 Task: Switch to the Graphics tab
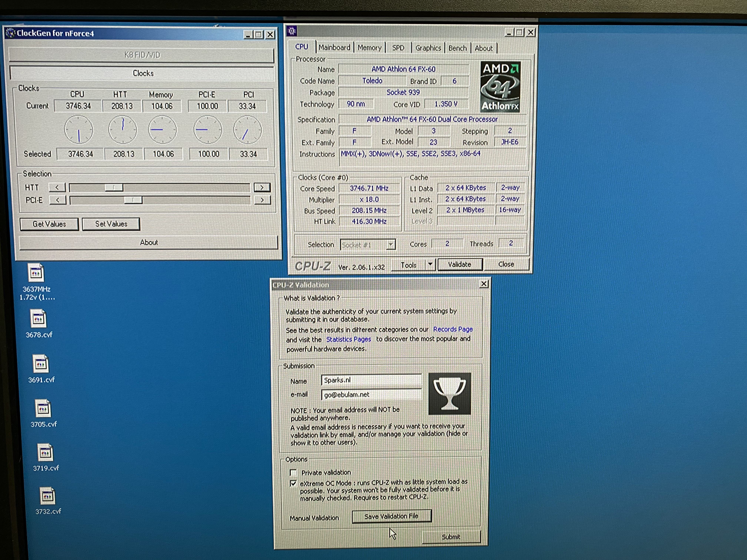click(x=428, y=48)
